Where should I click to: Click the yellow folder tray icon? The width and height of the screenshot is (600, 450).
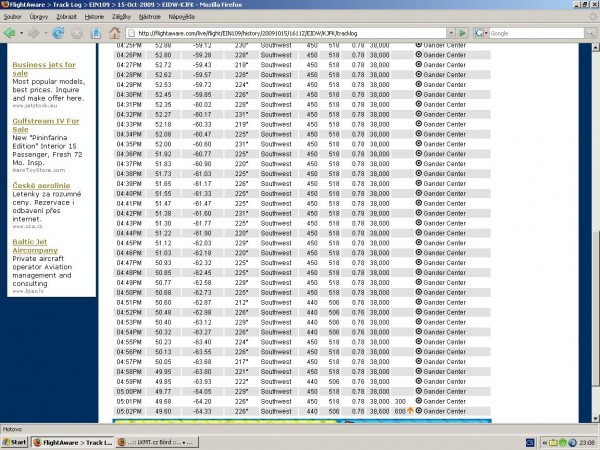pyautogui.click(x=553, y=443)
